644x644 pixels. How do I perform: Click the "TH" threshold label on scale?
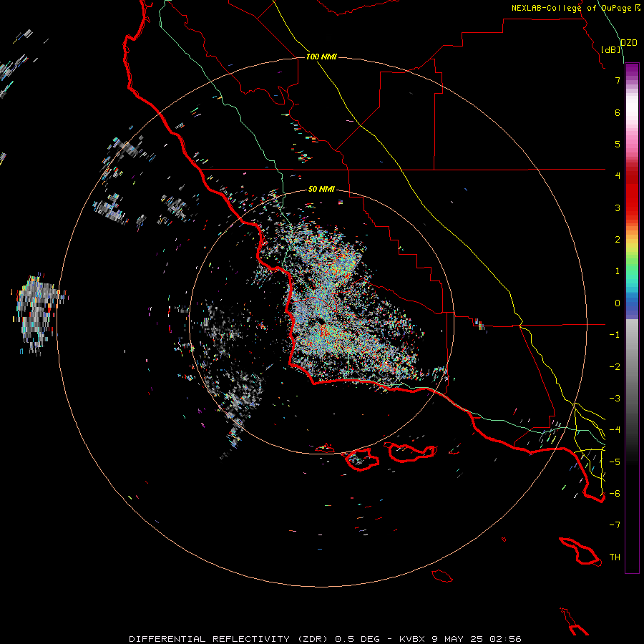(x=615, y=557)
